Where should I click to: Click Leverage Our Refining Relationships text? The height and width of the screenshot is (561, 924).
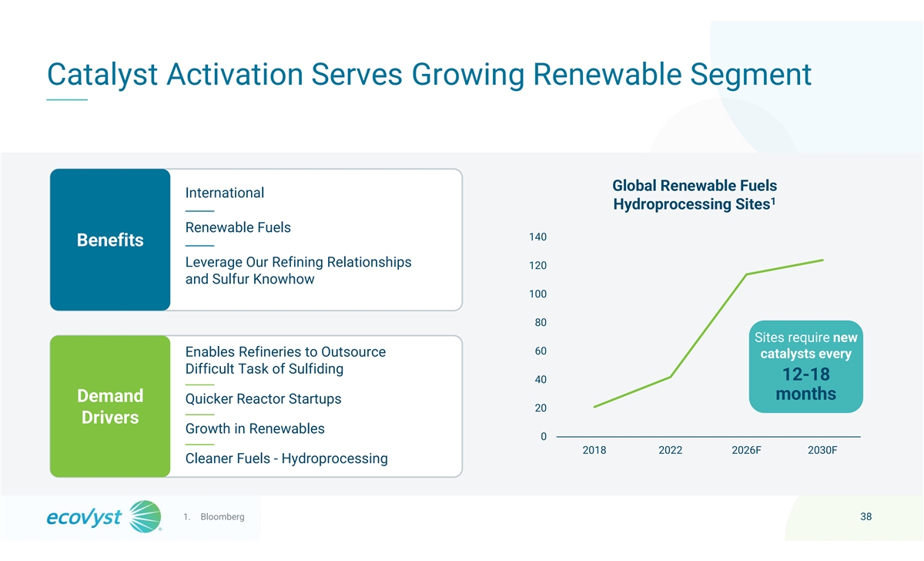click(x=298, y=262)
